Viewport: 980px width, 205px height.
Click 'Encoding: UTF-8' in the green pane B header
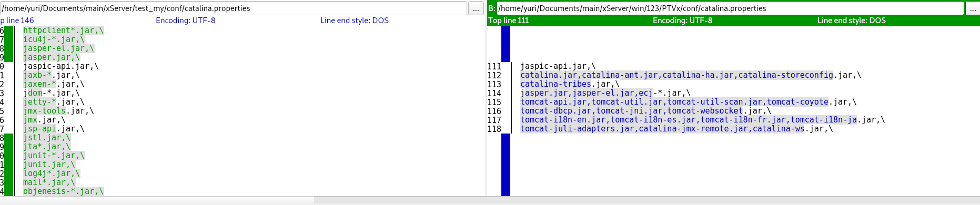click(x=683, y=20)
